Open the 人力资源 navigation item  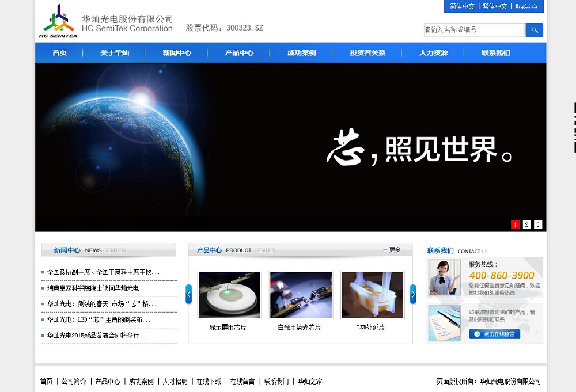434,53
